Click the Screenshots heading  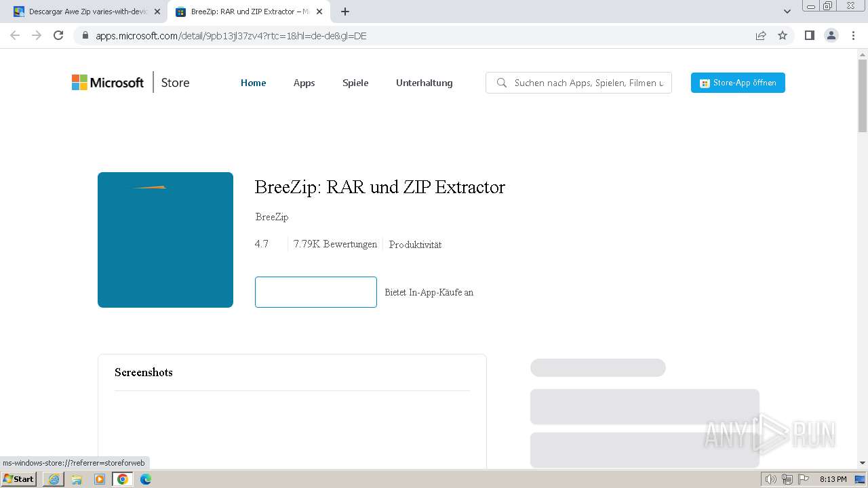tap(144, 372)
